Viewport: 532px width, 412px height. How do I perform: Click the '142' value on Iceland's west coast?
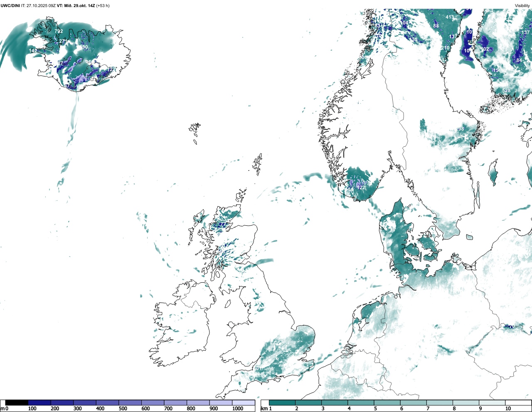[33, 51]
